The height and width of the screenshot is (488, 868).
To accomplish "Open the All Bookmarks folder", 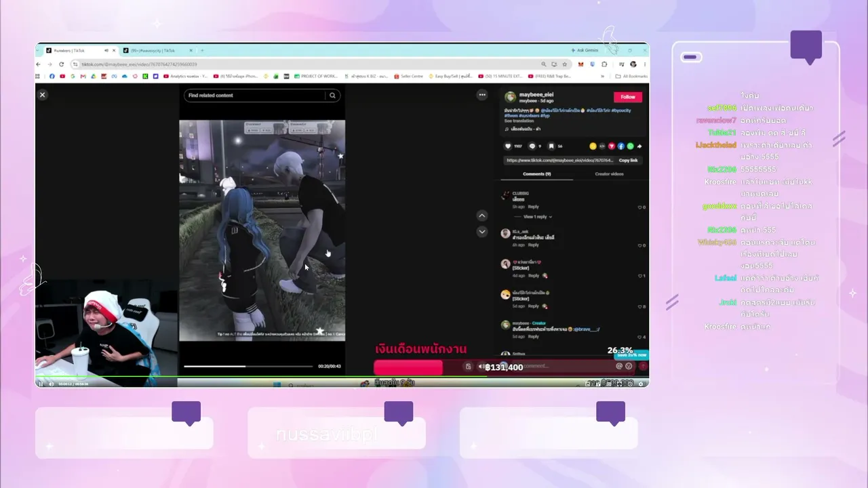I will 631,76.
